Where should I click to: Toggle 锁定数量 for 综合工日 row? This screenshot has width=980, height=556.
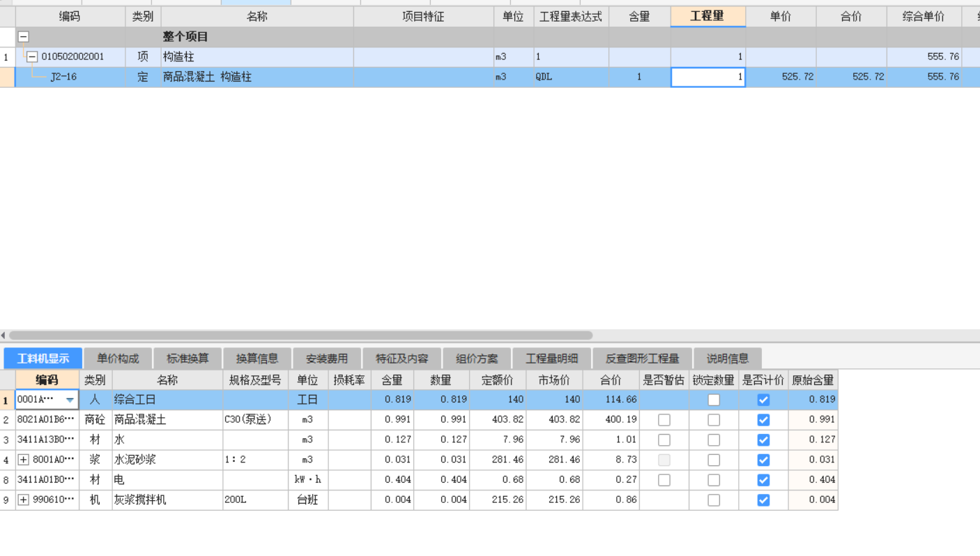click(x=714, y=400)
